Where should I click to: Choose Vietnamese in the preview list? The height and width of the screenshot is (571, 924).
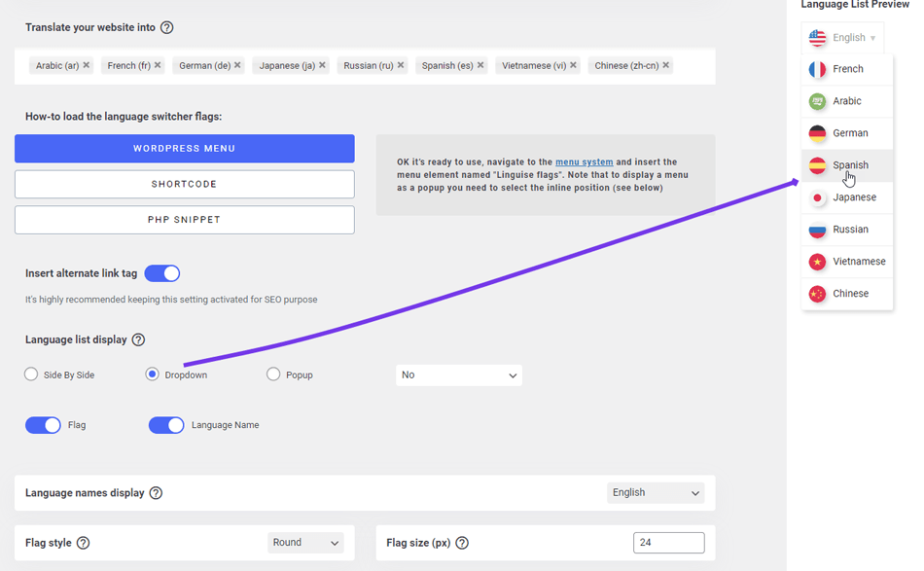[x=847, y=262]
